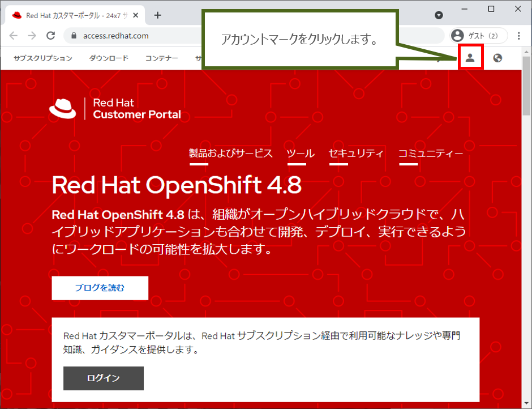Select the 製品およびサービス tab
This screenshot has height=409, width=532.
[x=231, y=154]
